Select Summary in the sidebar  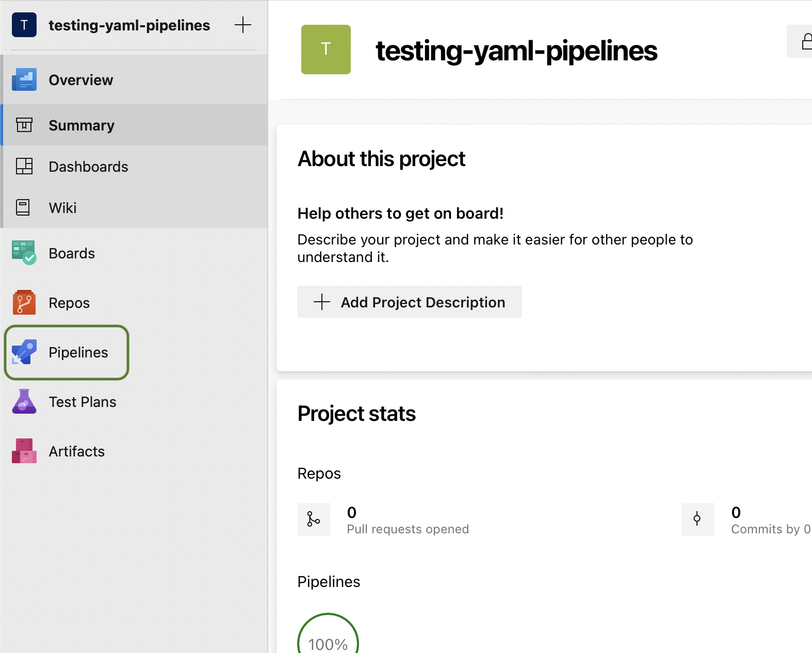pyautogui.click(x=82, y=125)
